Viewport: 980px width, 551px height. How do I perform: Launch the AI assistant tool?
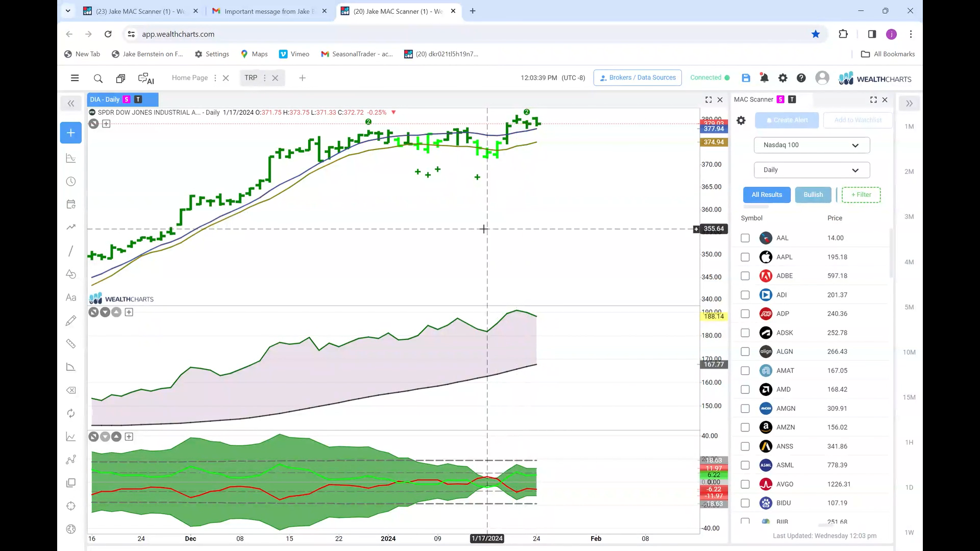click(146, 79)
